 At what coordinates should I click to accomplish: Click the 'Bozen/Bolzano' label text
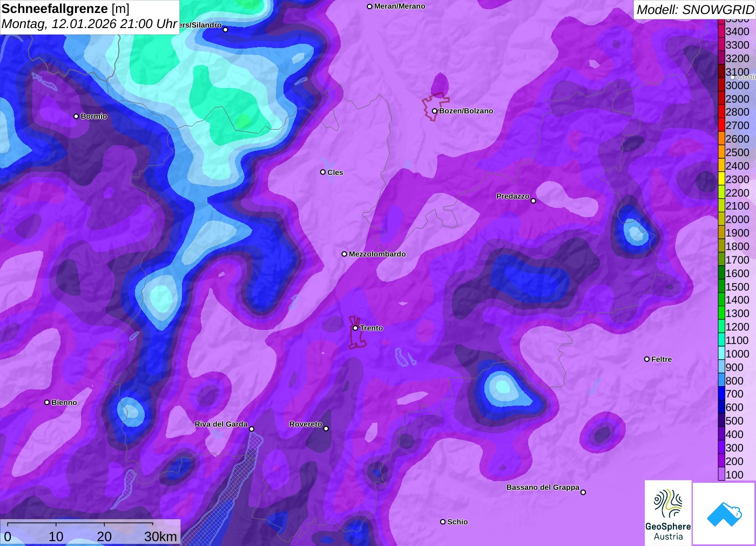(x=466, y=111)
